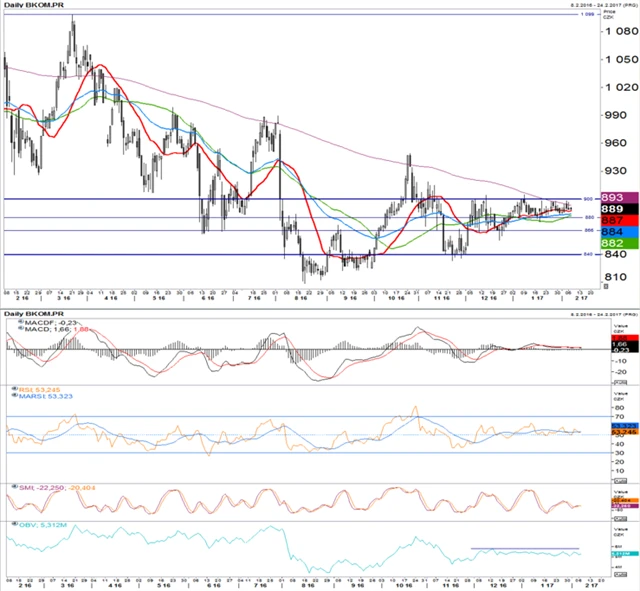Select the horizontal support line at 840
The image size is (640, 591).
(x=300, y=254)
